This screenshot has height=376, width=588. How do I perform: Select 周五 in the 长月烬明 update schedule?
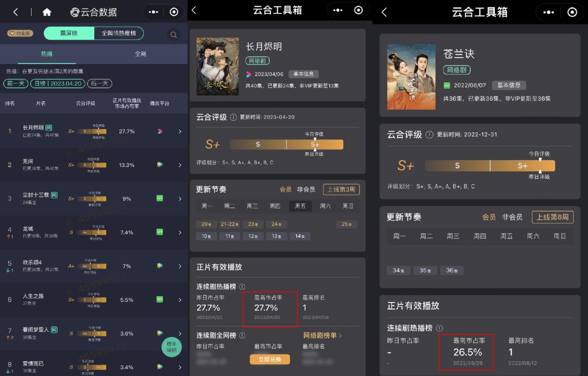tap(300, 206)
